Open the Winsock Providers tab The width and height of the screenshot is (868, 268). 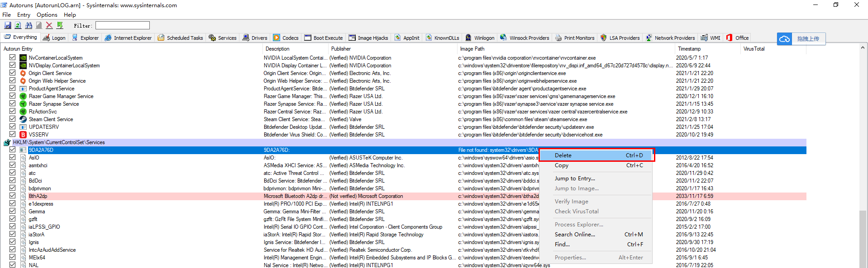(525, 38)
